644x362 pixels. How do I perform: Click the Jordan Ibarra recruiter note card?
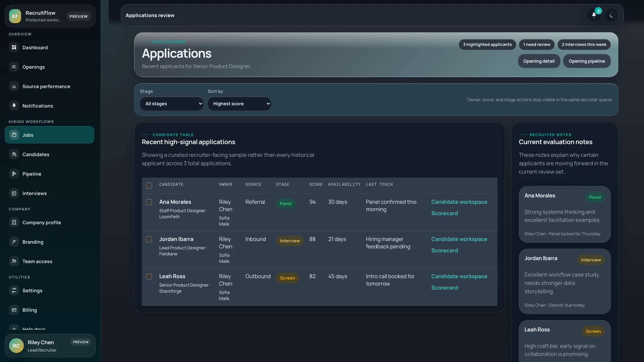pyautogui.click(x=565, y=281)
